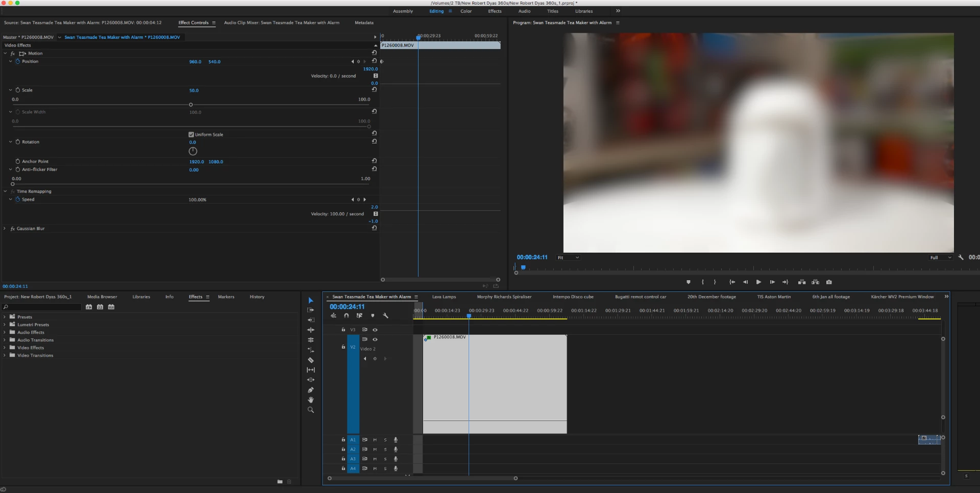Click the Extract button in Program monitor

pyautogui.click(x=815, y=282)
